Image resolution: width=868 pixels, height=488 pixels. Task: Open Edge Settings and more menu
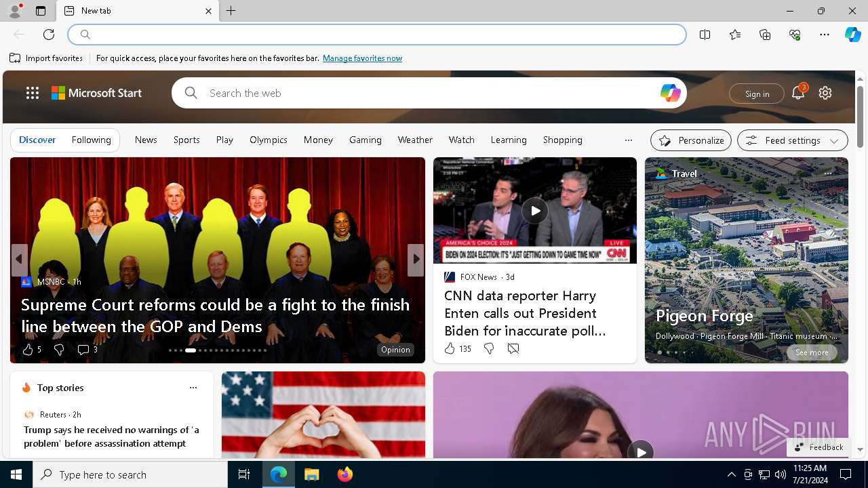825,35
